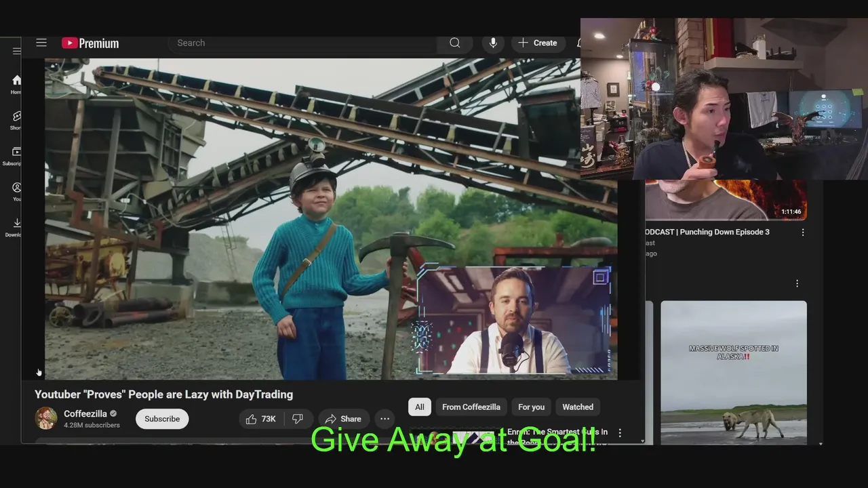The width and height of the screenshot is (868, 488).
Task: Open options for Punching Down Episode 3
Action: tap(803, 232)
